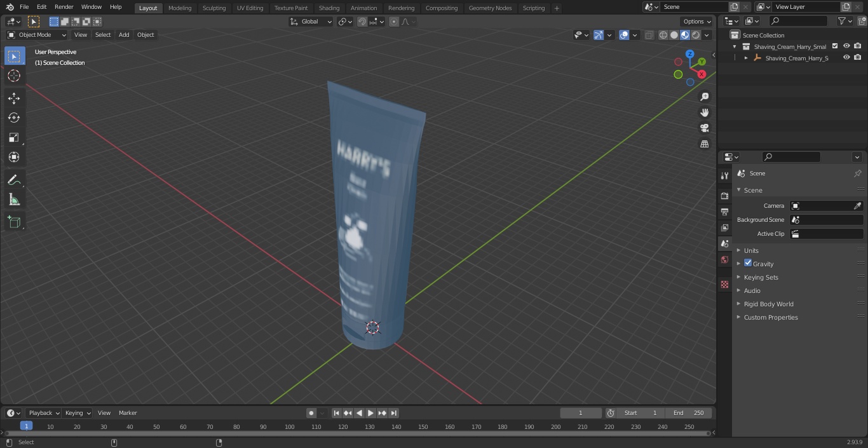Activate the Scale tool
868x448 pixels.
[x=14, y=137]
